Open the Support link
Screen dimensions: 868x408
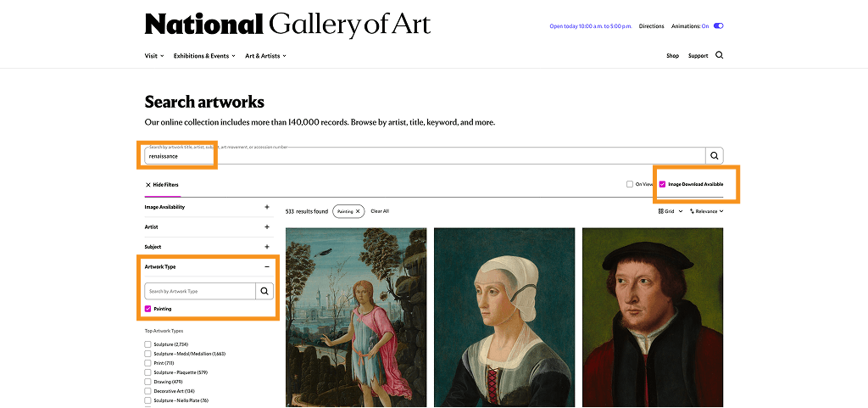click(698, 56)
